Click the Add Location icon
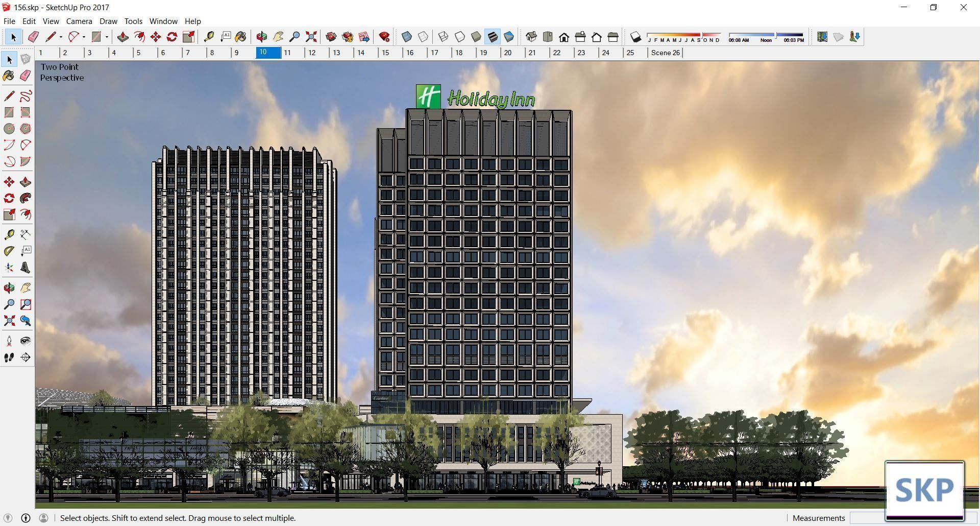This screenshot has width=980, height=526. click(x=822, y=37)
